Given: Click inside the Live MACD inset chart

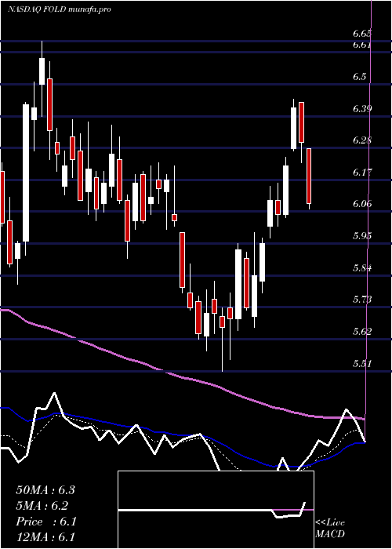Looking at the screenshot, I should [216, 510].
